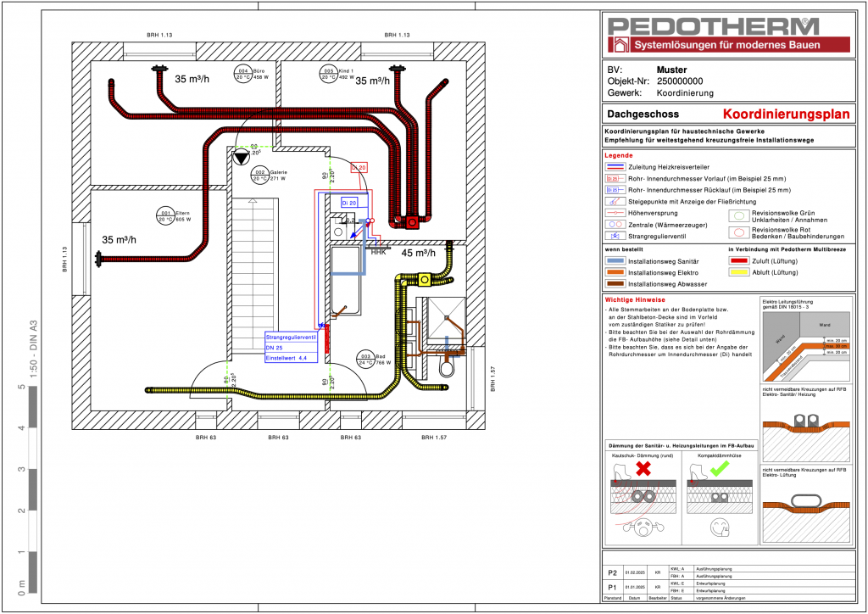Click the green checkmark on Kompaktdämmhülse
Screen dimensions: 868x614
pos(719,469)
